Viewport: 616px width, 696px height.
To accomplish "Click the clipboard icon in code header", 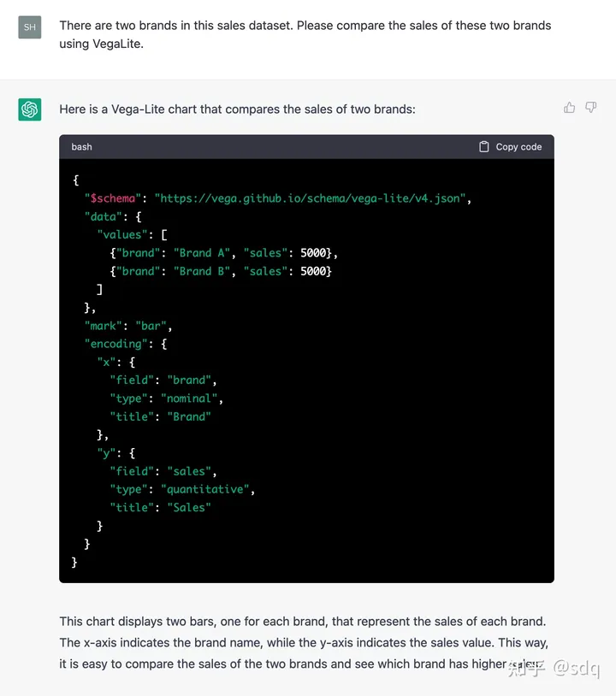I will (x=484, y=147).
